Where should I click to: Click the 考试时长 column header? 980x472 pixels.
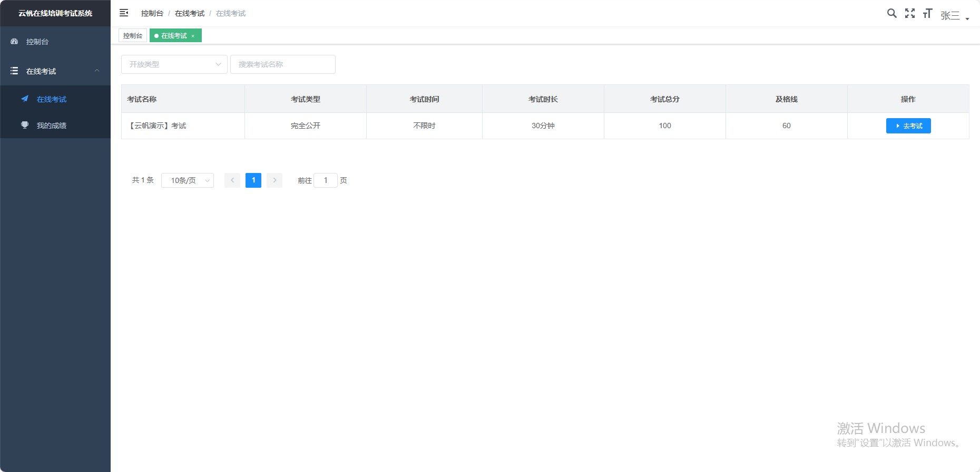(x=543, y=99)
